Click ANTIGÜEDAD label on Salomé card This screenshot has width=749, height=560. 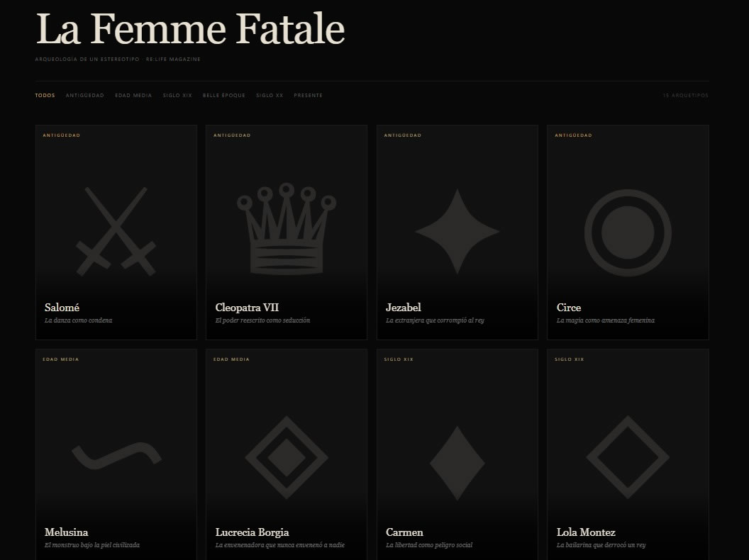coord(62,135)
